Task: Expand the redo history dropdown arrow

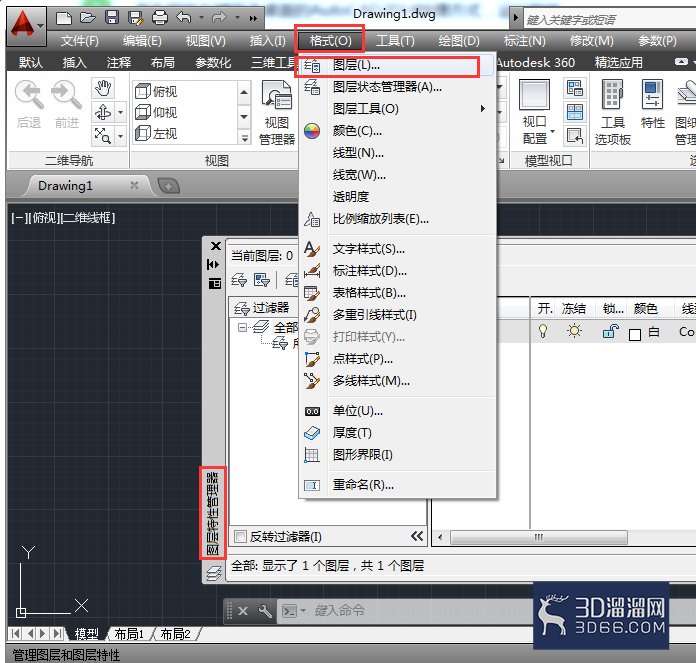Action: pyautogui.click(x=237, y=18)
